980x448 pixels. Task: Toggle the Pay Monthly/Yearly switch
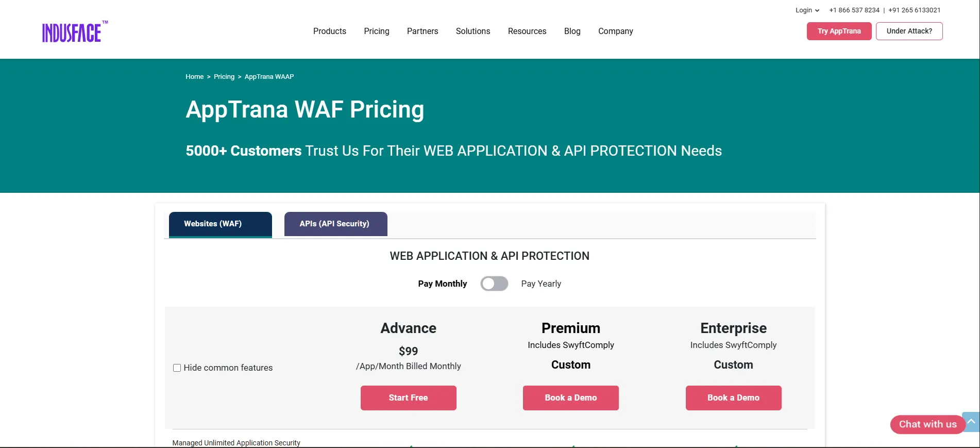(494, 284)
